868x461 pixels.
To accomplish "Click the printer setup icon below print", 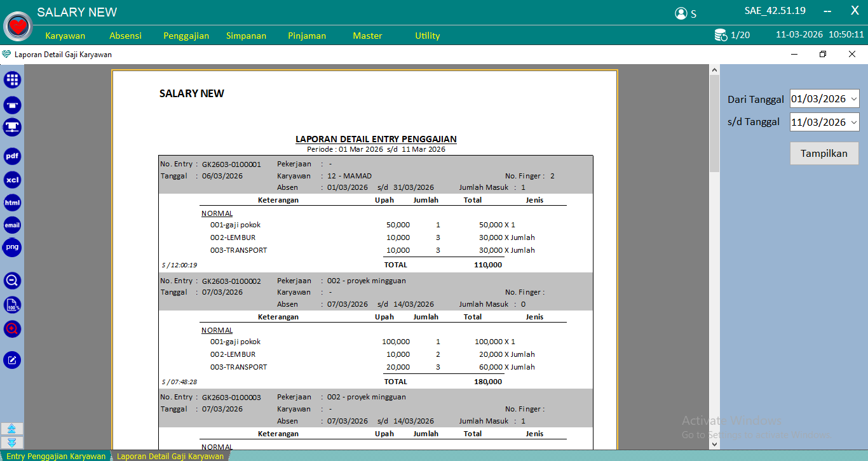I will pyautogui.click(x=12, y=128).
